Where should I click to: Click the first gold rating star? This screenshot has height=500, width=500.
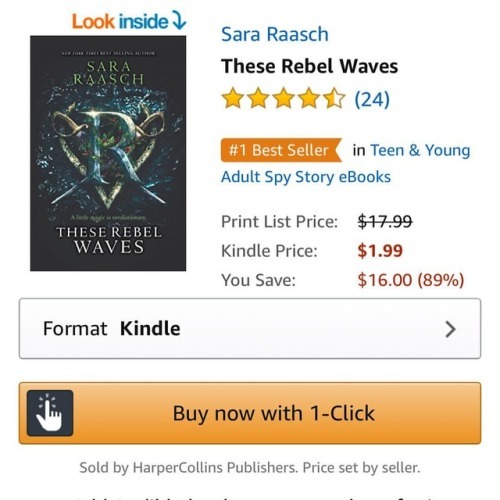pyautogui.click(x=233, y=98)
